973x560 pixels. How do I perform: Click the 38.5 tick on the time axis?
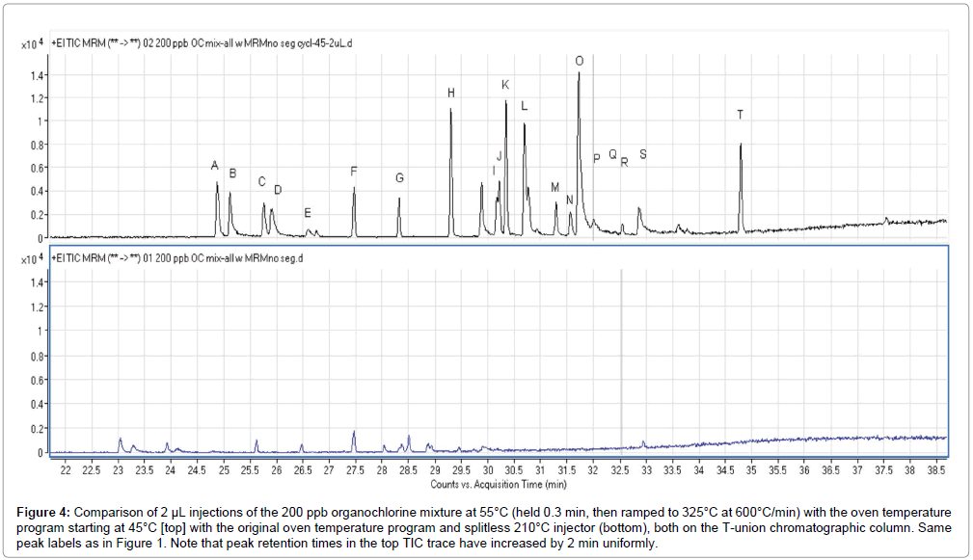(x=935, y=471)
